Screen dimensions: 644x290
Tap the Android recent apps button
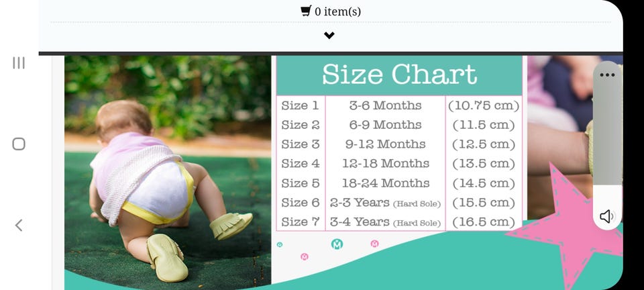pyautogui.click(x=19, y=63)
